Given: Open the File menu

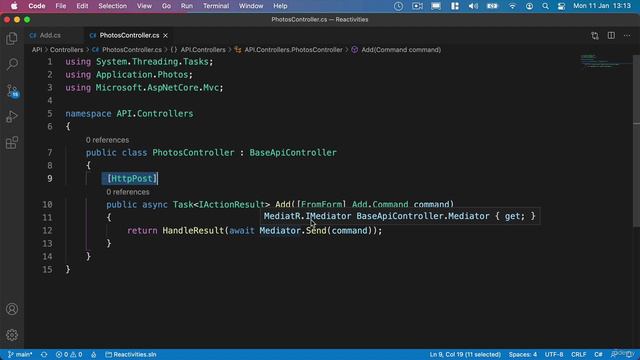Looking at the screenshot, I should (61, 6).
